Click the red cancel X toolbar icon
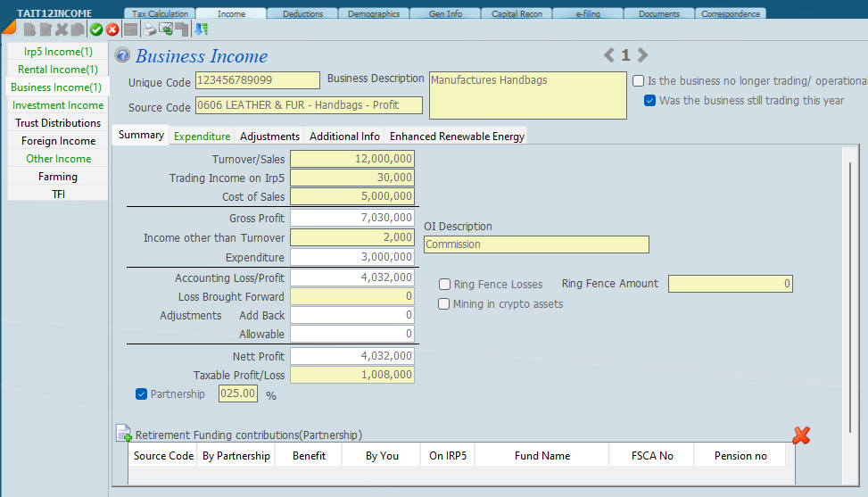 [x=112, y=29]
